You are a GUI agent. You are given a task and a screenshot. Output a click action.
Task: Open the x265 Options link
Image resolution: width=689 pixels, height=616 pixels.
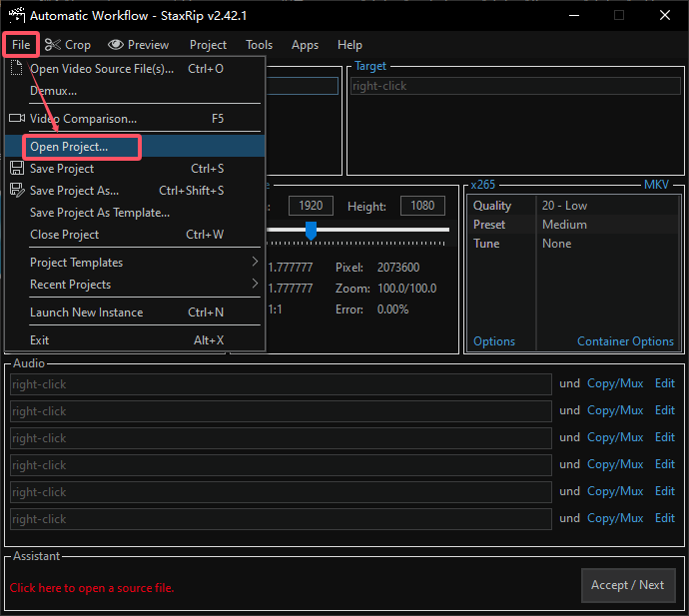pos(494,341)
